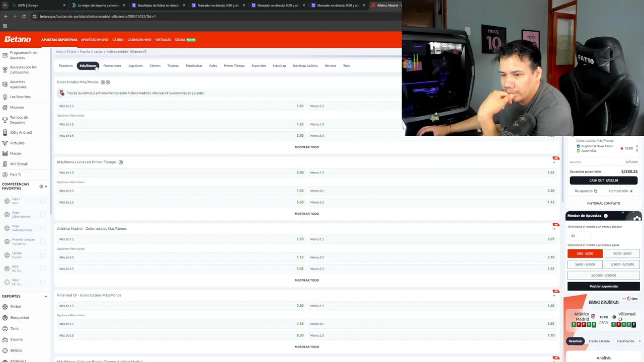This screenshot has width=644, height=362.
Task: Open the browser apps grid icon
Action: point(5,26)
